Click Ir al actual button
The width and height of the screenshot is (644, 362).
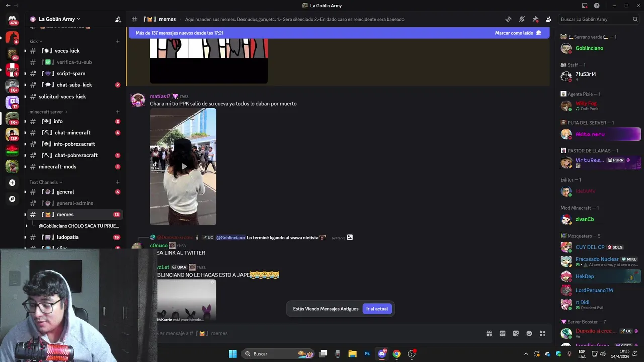tap(377, 309)
